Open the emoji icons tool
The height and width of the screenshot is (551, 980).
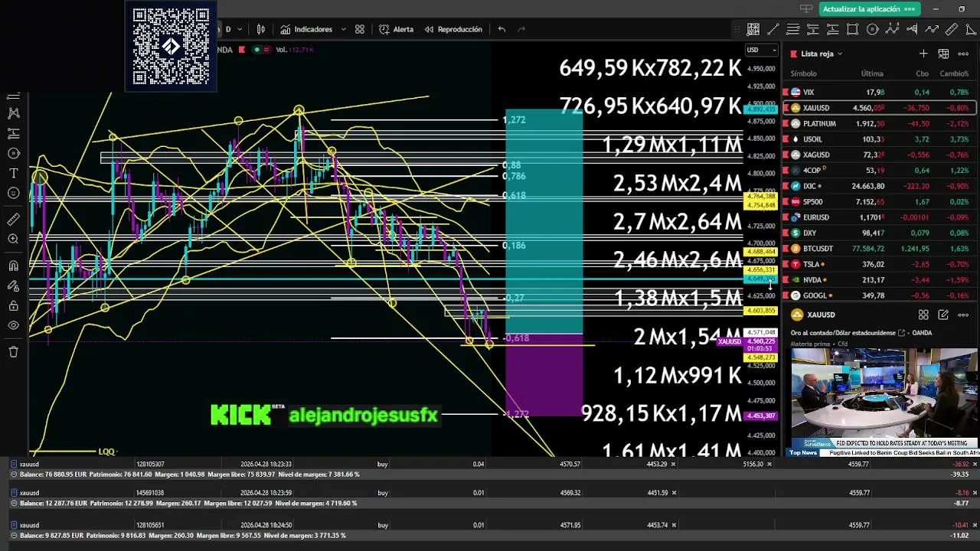pos(13,193)
